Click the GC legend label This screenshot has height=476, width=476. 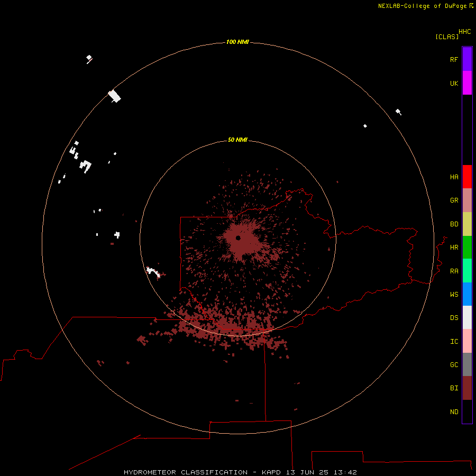(454, 365)
